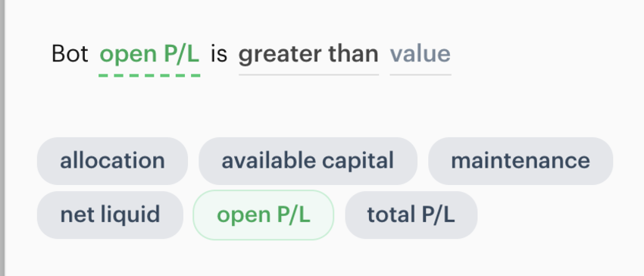The image size is (644, 276).
Task: Select the net liquid option
Action: click(x=110, y=215)
